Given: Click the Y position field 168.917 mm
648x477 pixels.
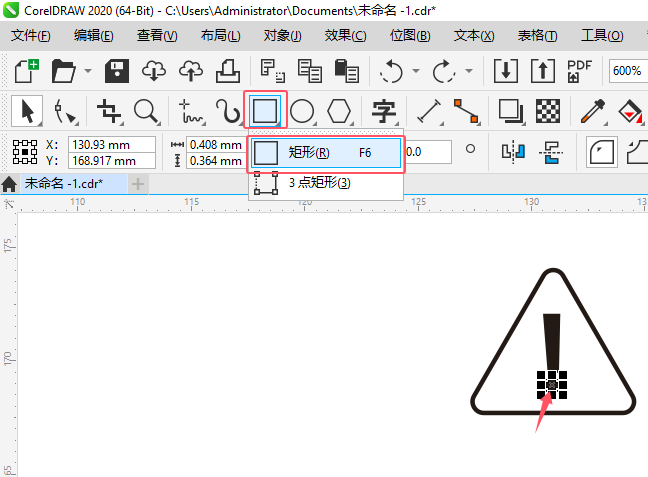Looking at the screenshot, I should point(112,160).
